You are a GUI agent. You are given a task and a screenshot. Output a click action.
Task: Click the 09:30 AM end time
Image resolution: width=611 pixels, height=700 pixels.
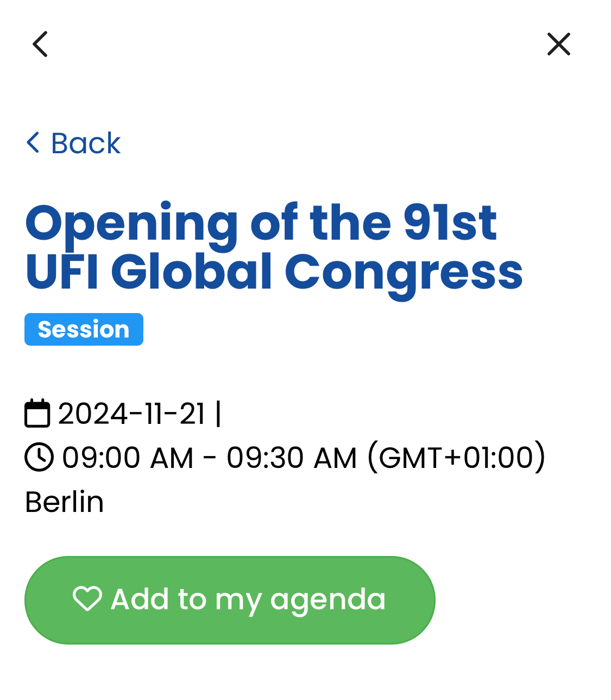point(292,458)
